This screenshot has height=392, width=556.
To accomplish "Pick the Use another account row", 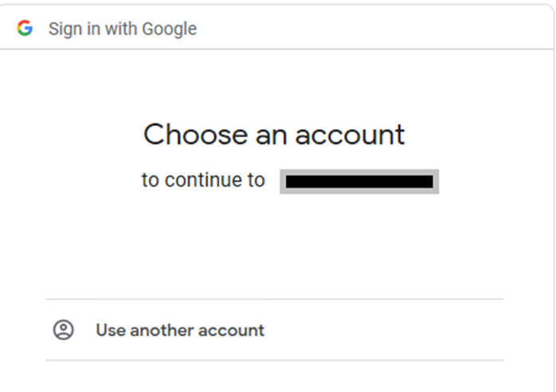I will click(275, 330).
